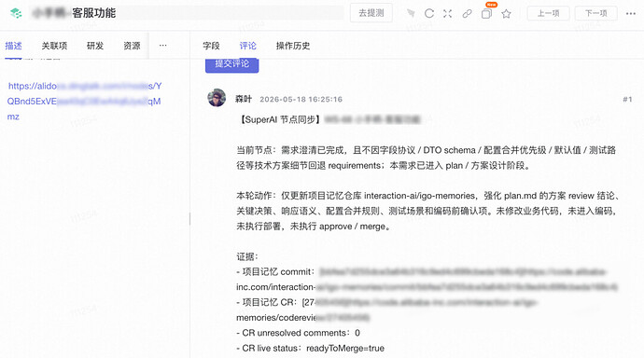Click the green project logo icon

tap(16, 13)
